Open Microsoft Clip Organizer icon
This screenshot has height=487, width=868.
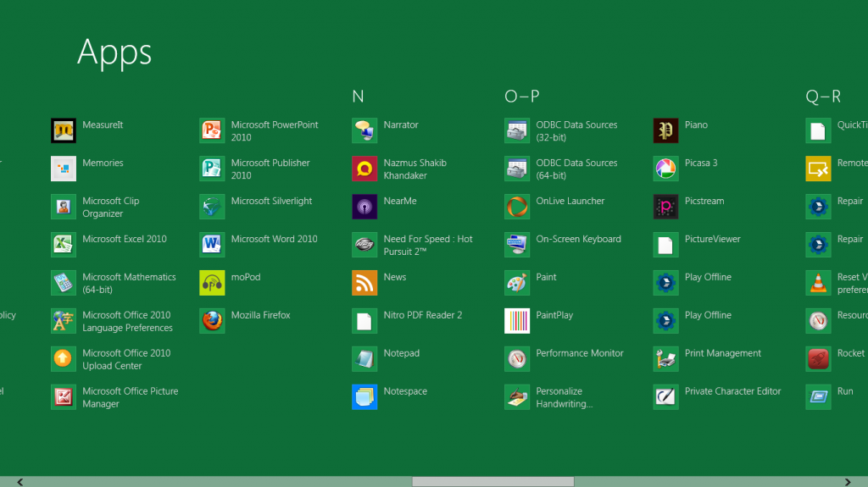click(x=63, y=207)
